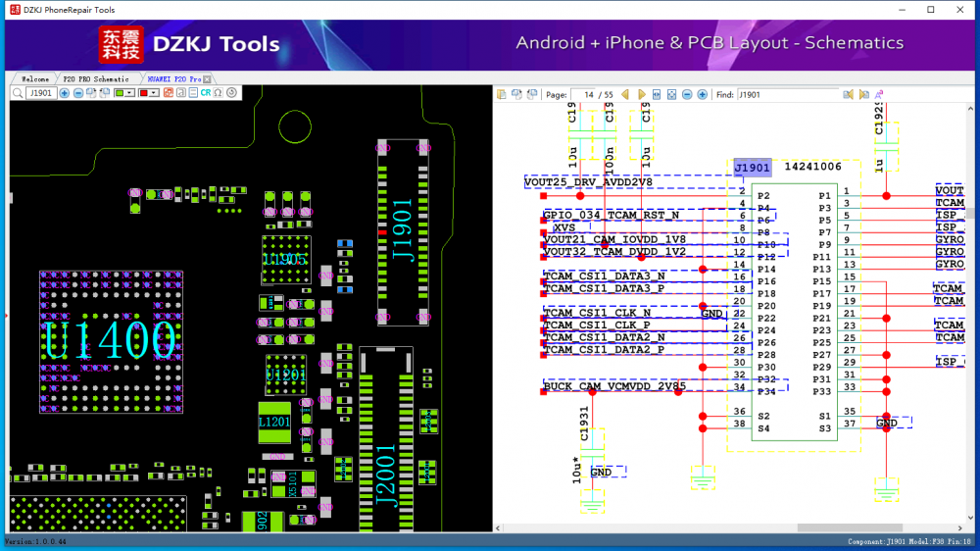Close the HUAWEI P20 Pro tab
The width and height of the screenshot is (980, 551).
tap(208, 78)
